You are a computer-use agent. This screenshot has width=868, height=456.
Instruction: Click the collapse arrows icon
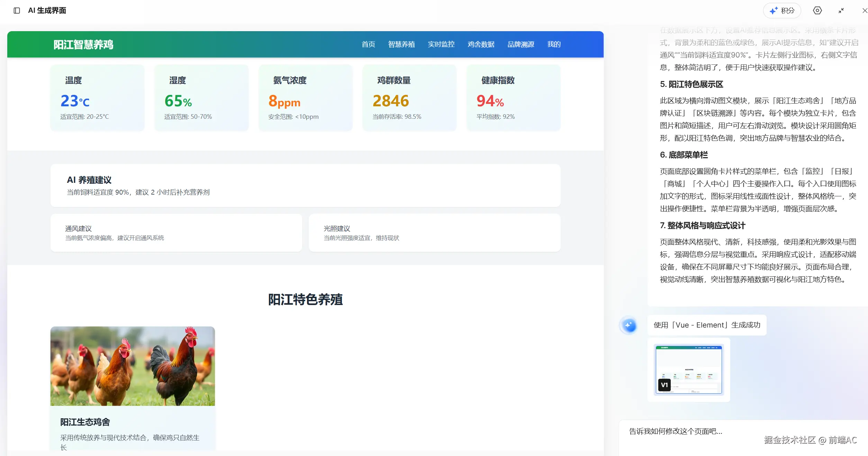pyautogui.click(x=841, y=11)
